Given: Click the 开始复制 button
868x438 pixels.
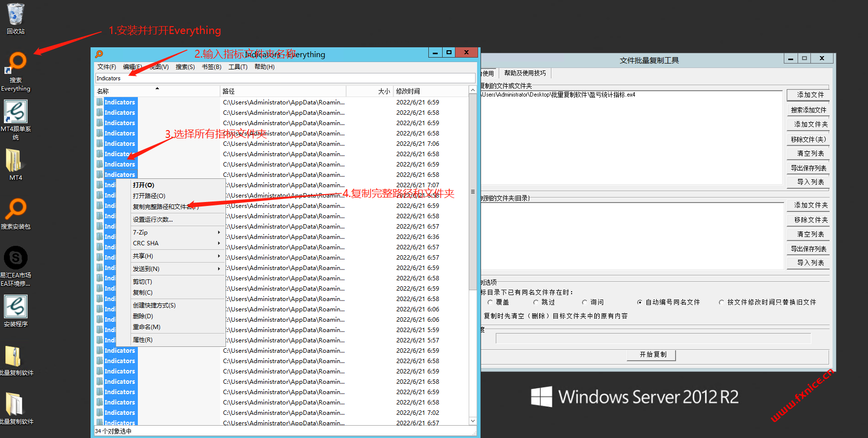Looking at the screenshot, I should [651, 355].
